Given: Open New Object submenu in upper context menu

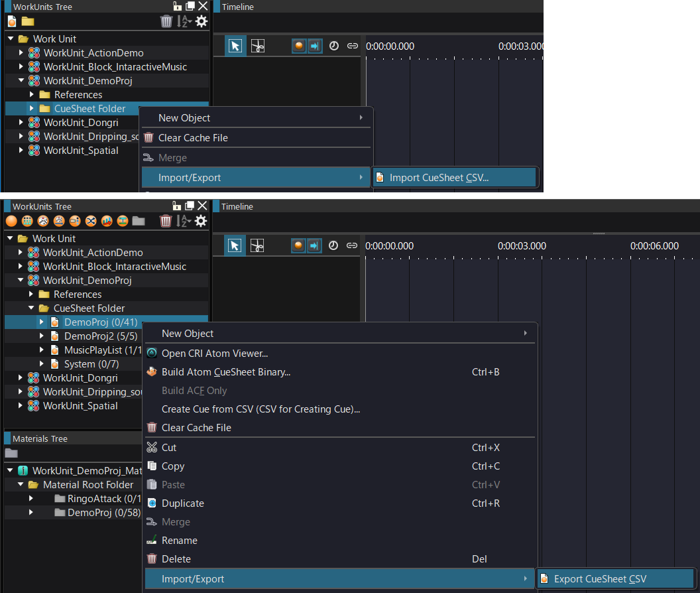Looking at the screenshot, I should click(257, 117).
